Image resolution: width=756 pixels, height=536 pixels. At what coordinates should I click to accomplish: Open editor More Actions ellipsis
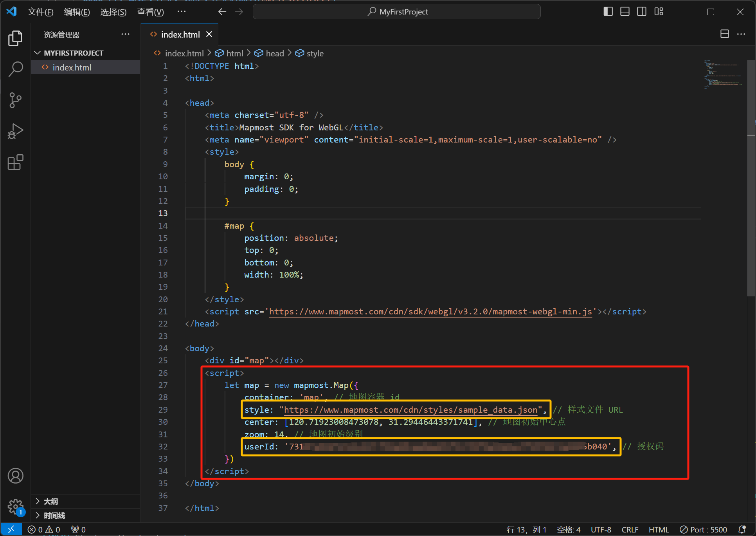coord(741,34)
